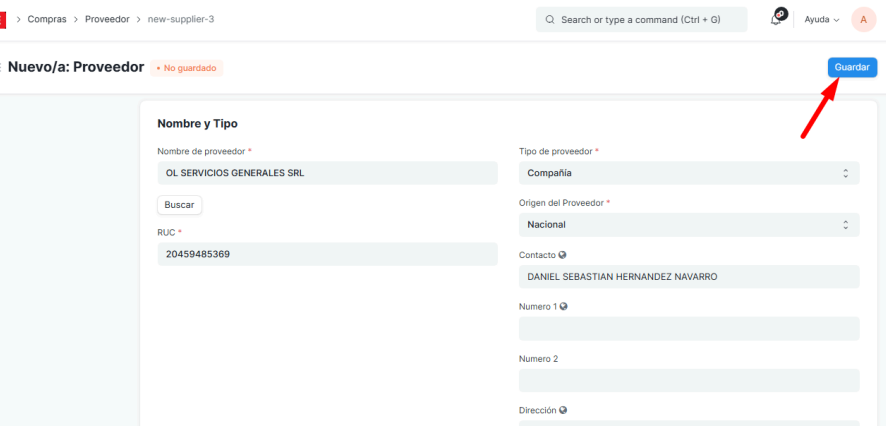Click the magnifier icon in the search bar
Viewport: 886px width, 426px height.
point(550,19)
